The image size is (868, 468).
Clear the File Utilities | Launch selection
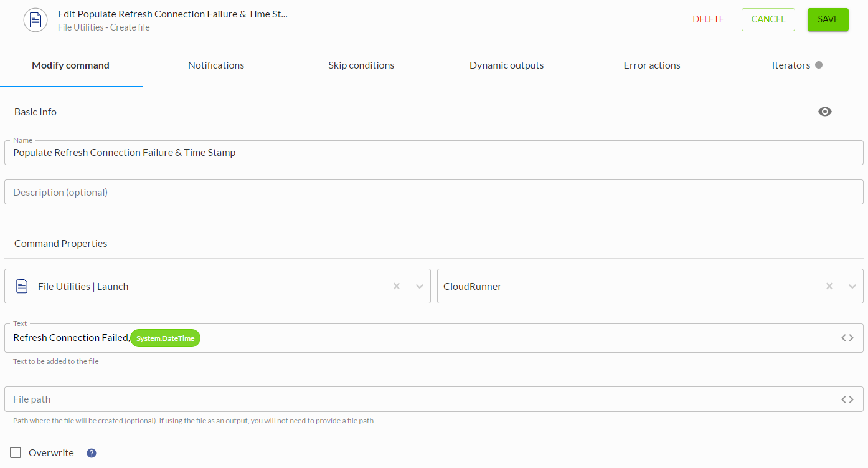tap(397, 286)
